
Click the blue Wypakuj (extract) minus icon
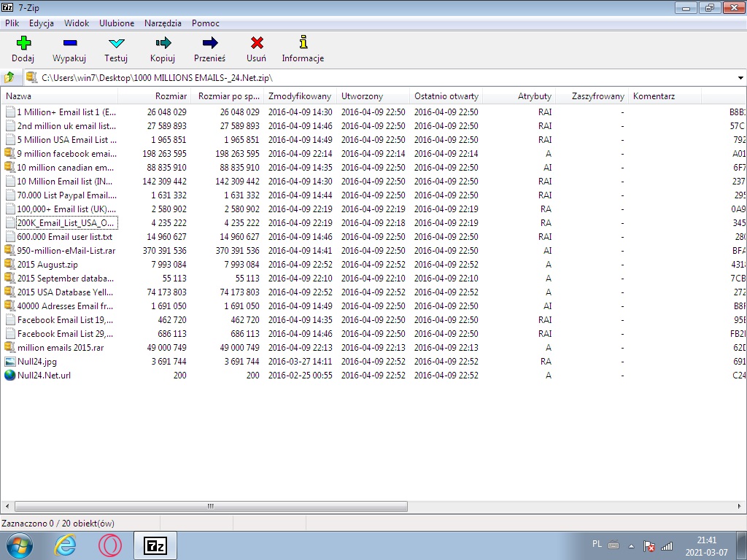pyautogui.click(x=69, y=43)
